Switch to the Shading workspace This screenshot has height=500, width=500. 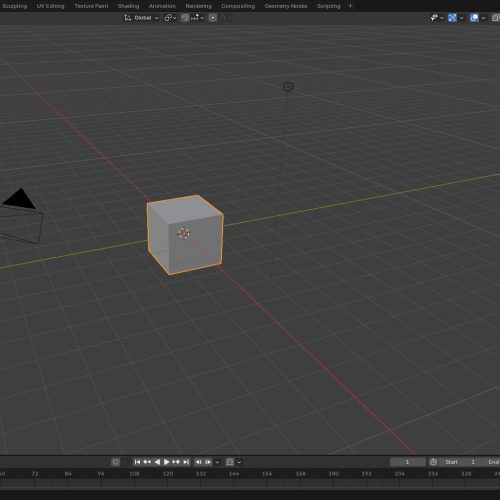128,6
